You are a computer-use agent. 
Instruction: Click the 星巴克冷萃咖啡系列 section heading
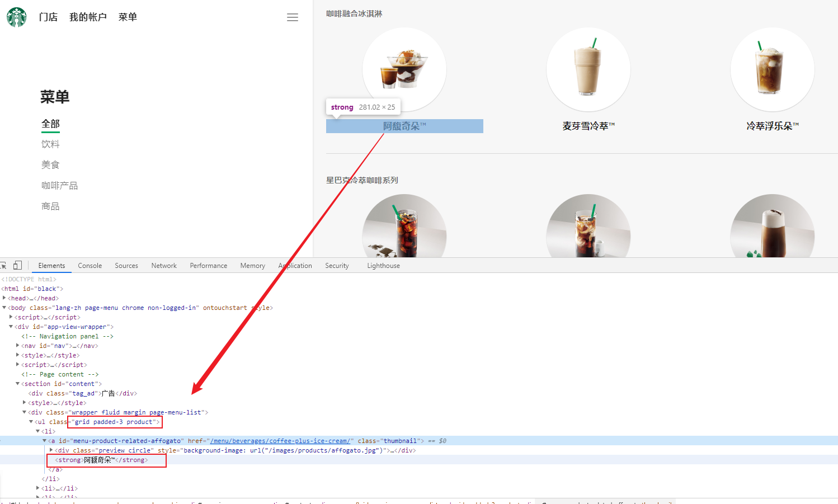coord(362,180)
